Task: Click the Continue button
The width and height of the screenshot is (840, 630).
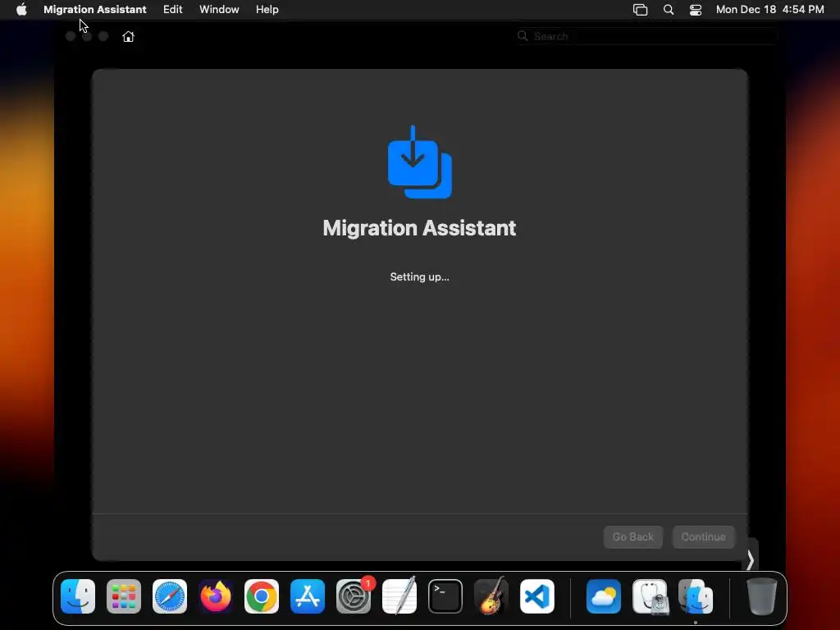Action: click(x=703, y=536)
